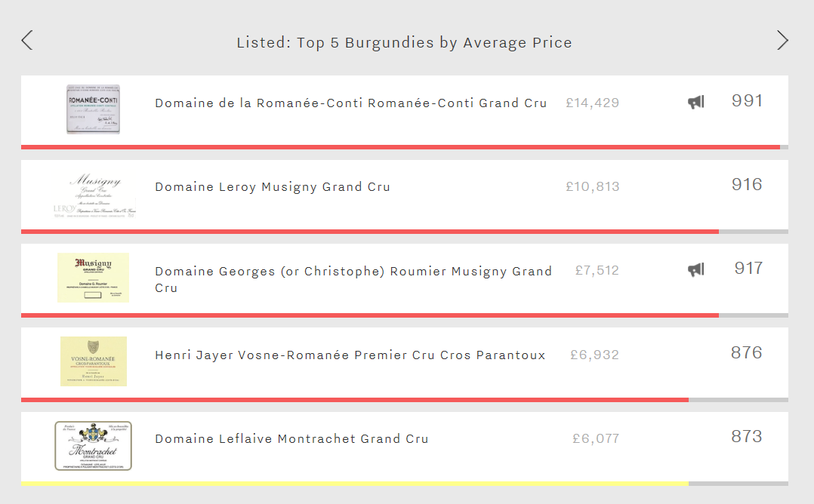
Task: Advance to next list with right arrow
Action: (782, 41)
